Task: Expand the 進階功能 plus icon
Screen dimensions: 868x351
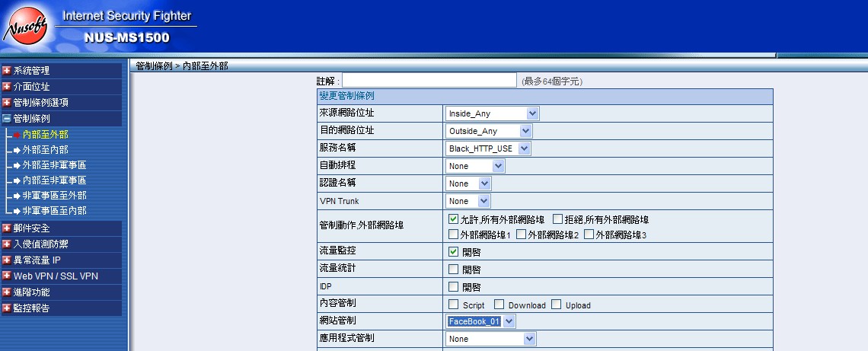Action: tap(7, 292)
